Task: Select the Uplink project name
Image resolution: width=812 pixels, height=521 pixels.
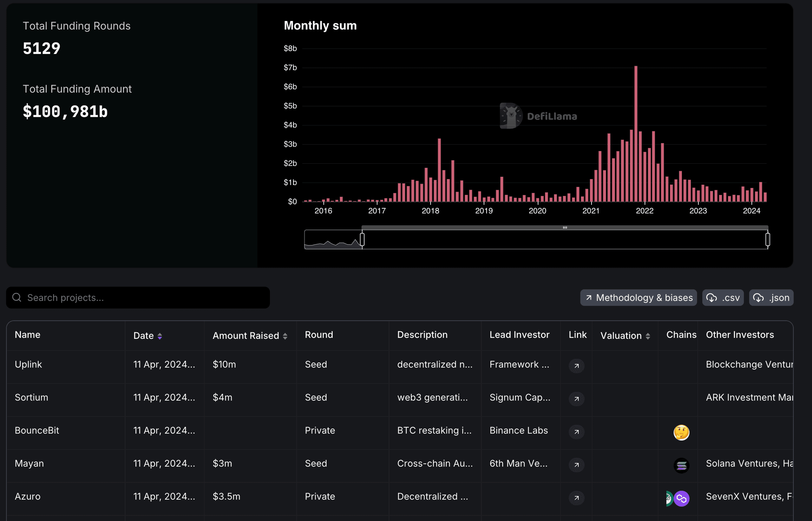Action: 28,364
